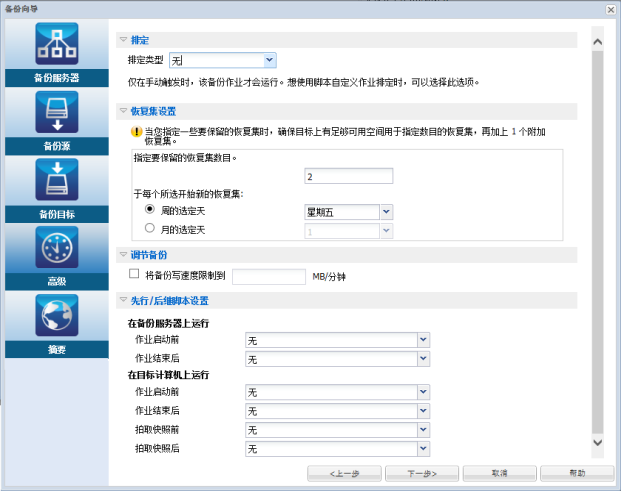The height and width of the screenshot is (491, 621).
Task: Click the 高级 clock icon
Action: 57,248
